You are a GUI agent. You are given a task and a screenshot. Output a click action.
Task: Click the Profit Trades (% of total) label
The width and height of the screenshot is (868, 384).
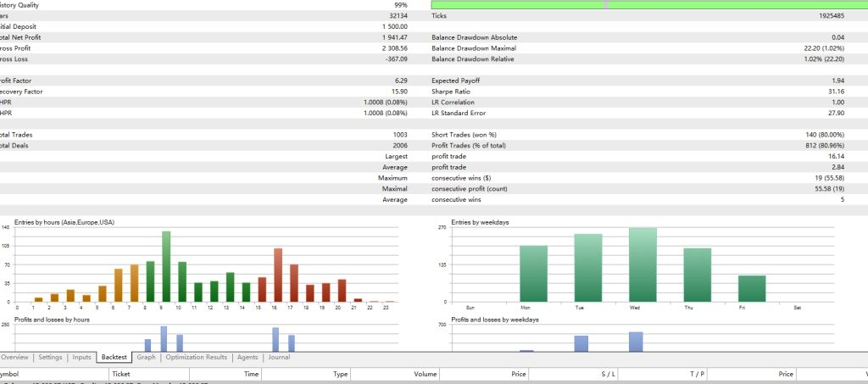point(468,146)
